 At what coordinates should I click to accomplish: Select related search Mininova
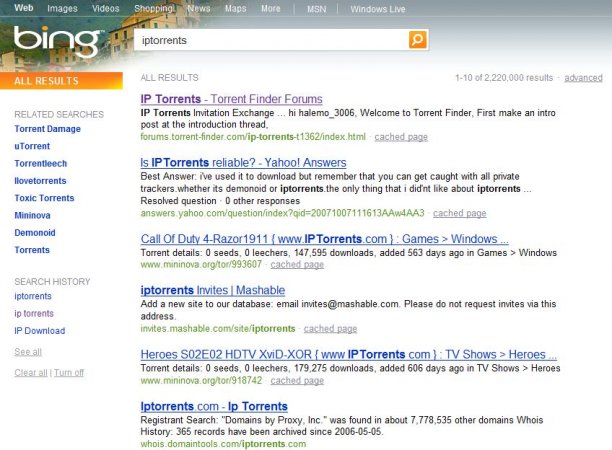click(x=32, y=215)
